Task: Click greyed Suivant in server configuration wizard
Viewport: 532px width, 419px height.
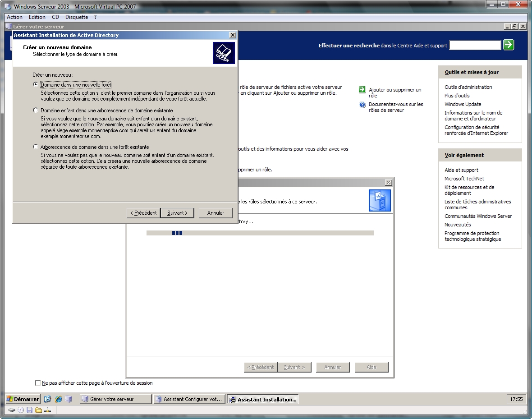Action: tap(294, 368)
